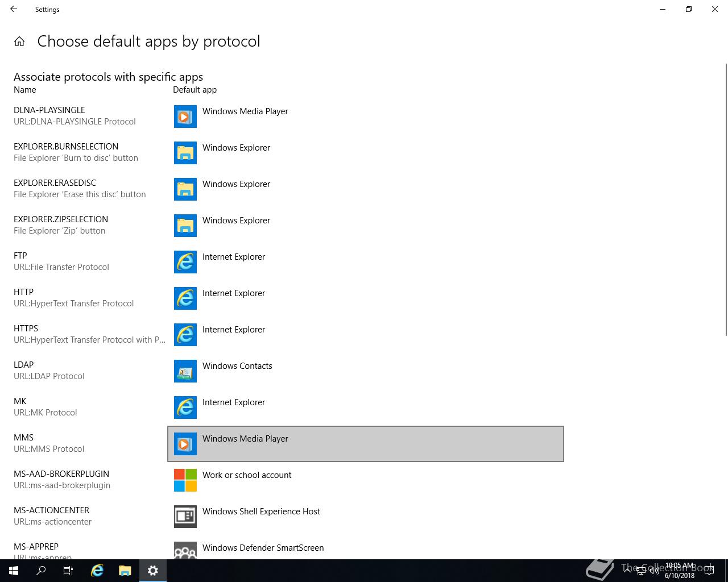This screenshot has width=728, height=582.
Task: Change Windows Explorer default for EXPLORER.BURNSELECTION
Action: pyautogui.click(x=366, y=153)
